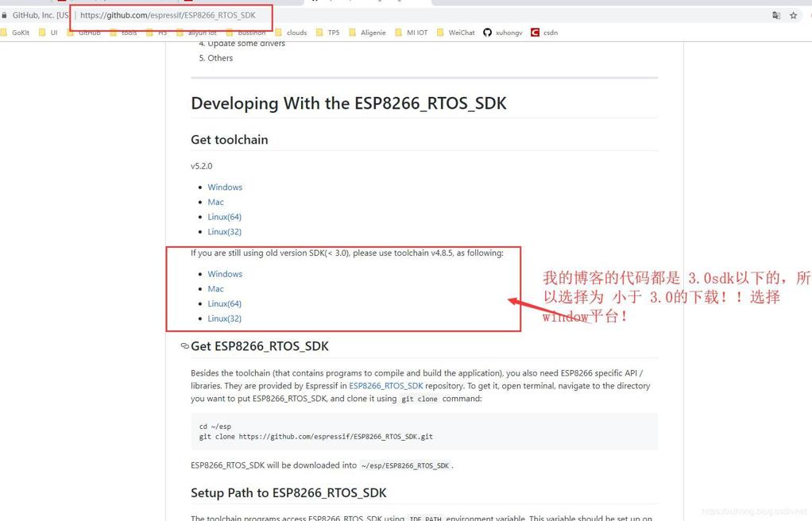Click the "Get ESP8266_RTOS_SDK" heading text
The height and width of the screenshot is (521, 812).
[260, 346]
